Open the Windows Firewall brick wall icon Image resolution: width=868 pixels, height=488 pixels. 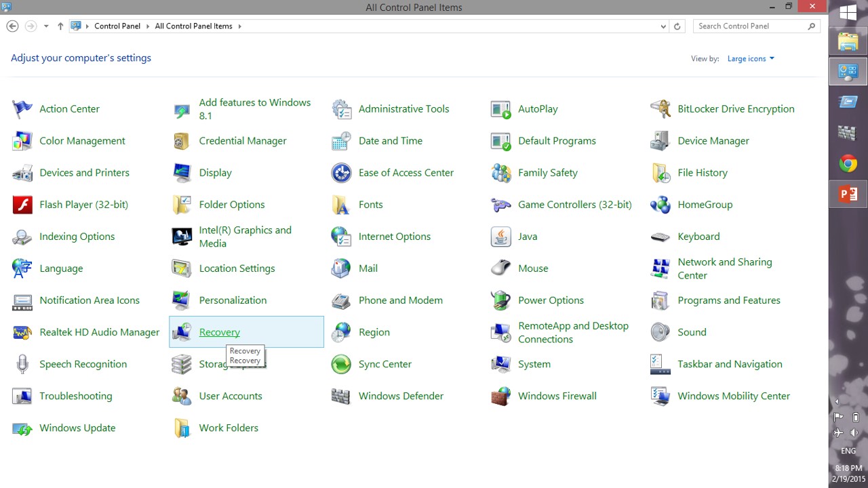[500, 396]
